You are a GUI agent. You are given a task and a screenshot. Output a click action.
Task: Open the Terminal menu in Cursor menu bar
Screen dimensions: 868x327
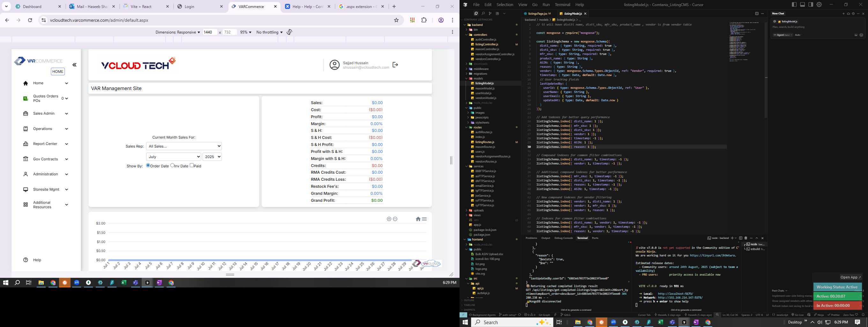coord(562,5)
